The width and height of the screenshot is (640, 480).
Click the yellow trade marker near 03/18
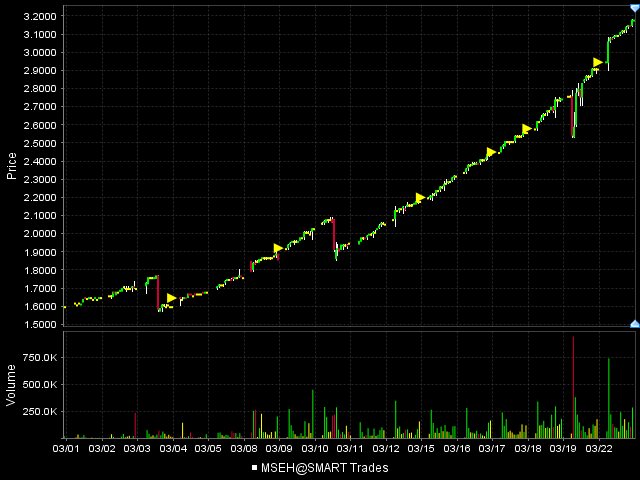(x=527, y=129)
